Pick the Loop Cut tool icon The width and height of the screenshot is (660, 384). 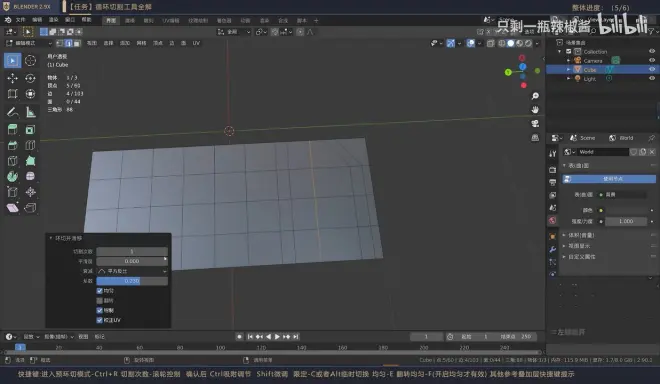(x=30, y=145)
